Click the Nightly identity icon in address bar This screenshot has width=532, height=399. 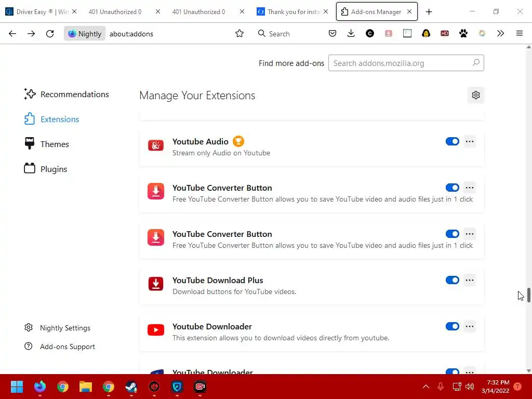point(85,34)
